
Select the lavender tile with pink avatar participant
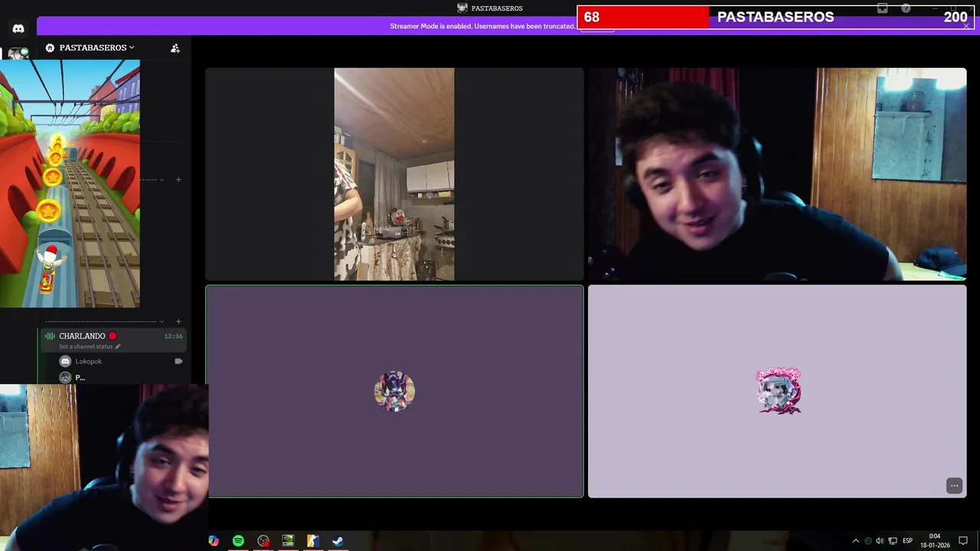click(777, 391)
